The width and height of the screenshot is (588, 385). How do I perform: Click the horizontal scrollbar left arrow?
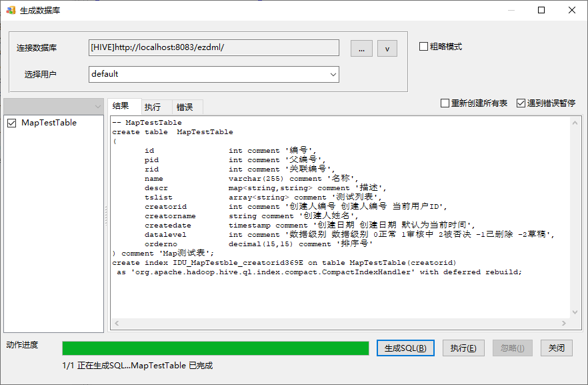(117, 323)
